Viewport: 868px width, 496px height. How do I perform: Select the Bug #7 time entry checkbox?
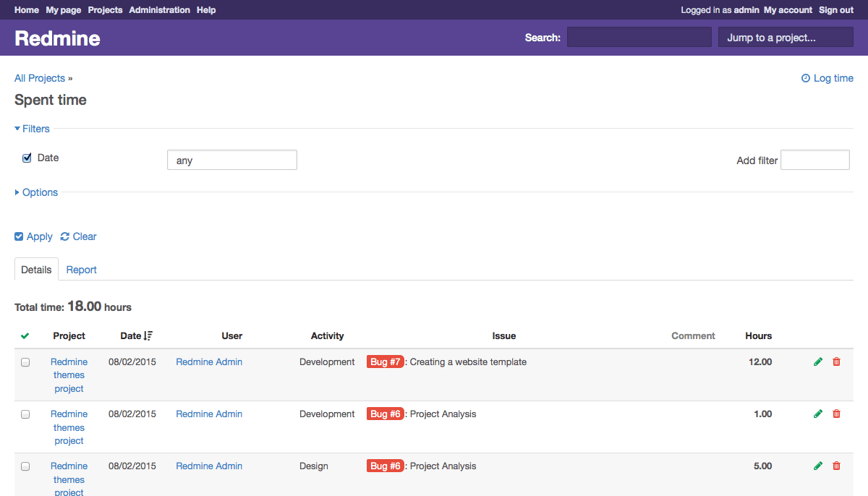pos(25,362)
